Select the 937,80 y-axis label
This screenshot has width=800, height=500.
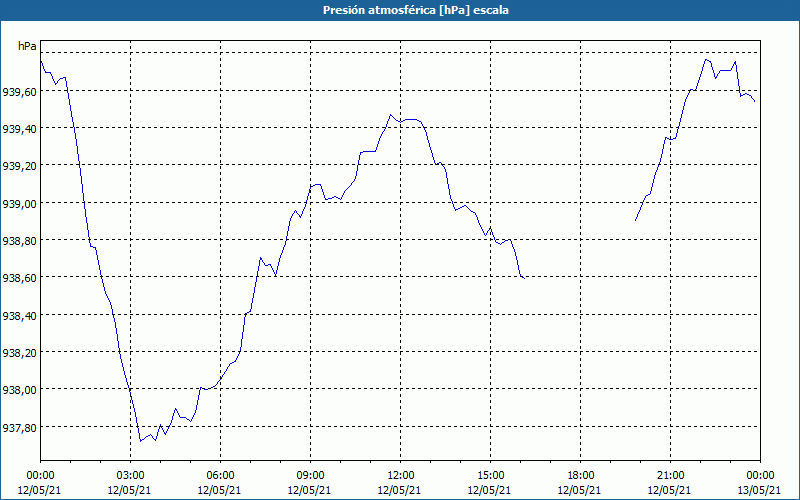point(19,427)
